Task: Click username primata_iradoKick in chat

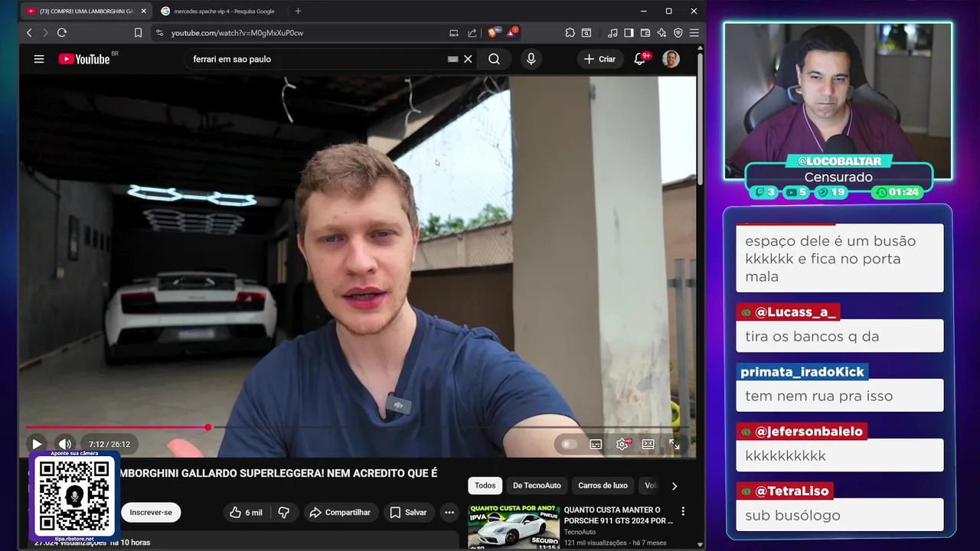Action: [x=802, y=372]
